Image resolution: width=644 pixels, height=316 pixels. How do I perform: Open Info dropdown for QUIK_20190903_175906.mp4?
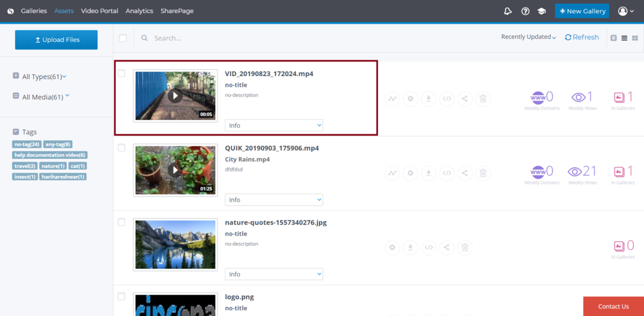[274, 200]
